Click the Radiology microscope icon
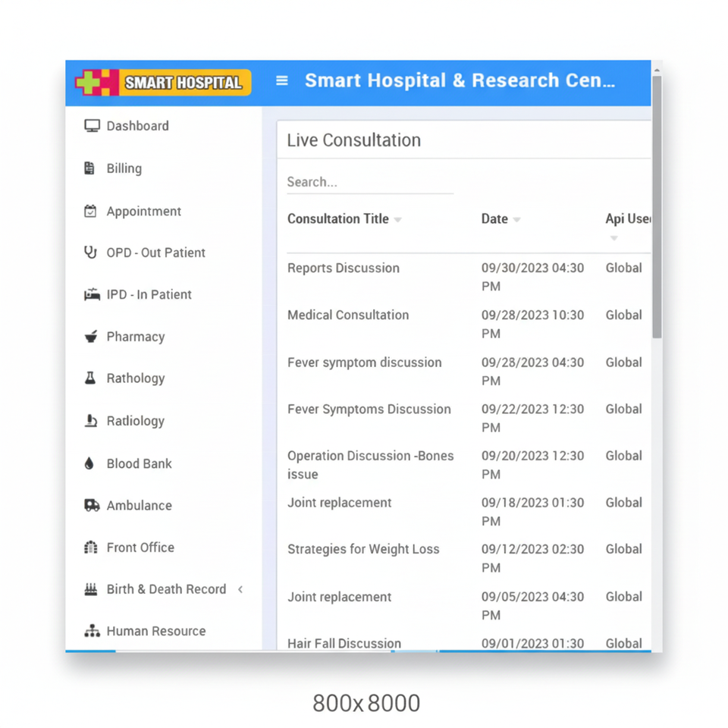This screenshot has height=728, width=728. [90, 421]
